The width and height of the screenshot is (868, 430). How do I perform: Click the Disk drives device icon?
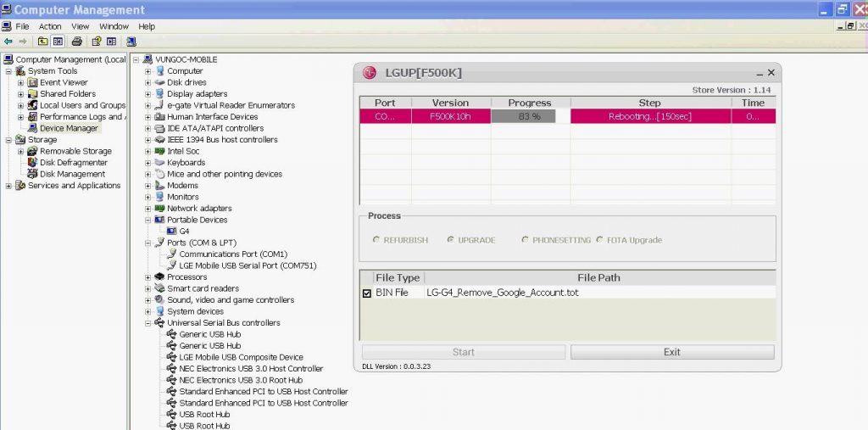[x=160, y=82]
